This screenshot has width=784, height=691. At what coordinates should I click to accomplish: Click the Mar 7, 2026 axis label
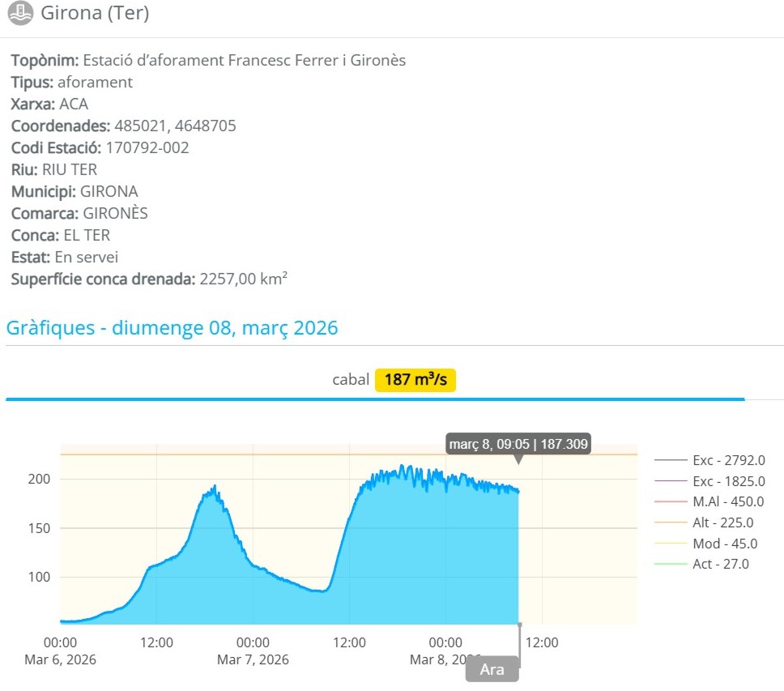(252, 659)
